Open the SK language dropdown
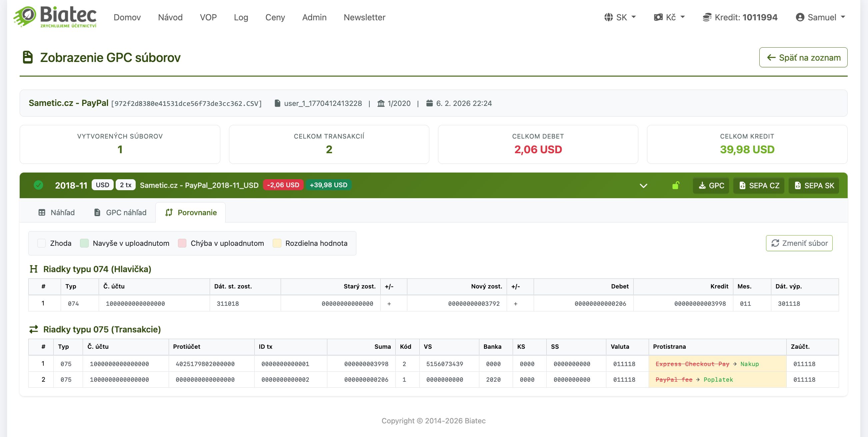The height and width of the screenshot is (437, 868). tap(620, 17)
